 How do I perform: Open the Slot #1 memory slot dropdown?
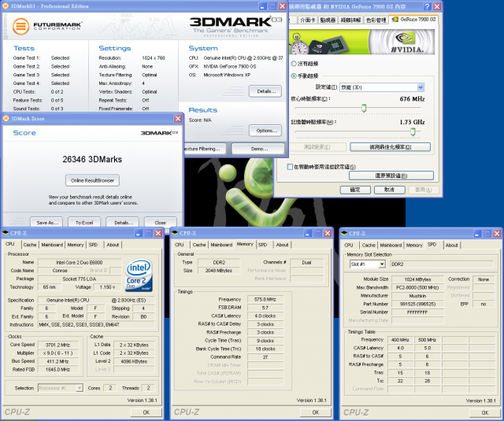coord(382,264)
